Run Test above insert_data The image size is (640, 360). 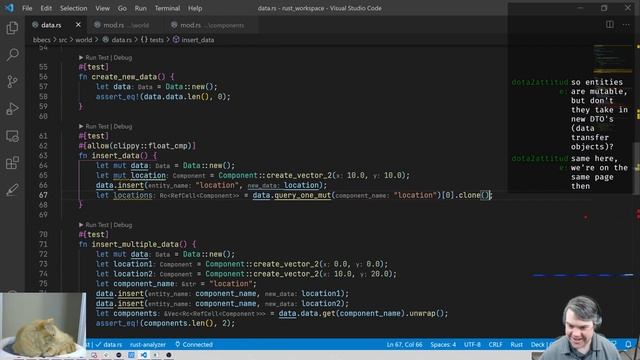[97, 127]
